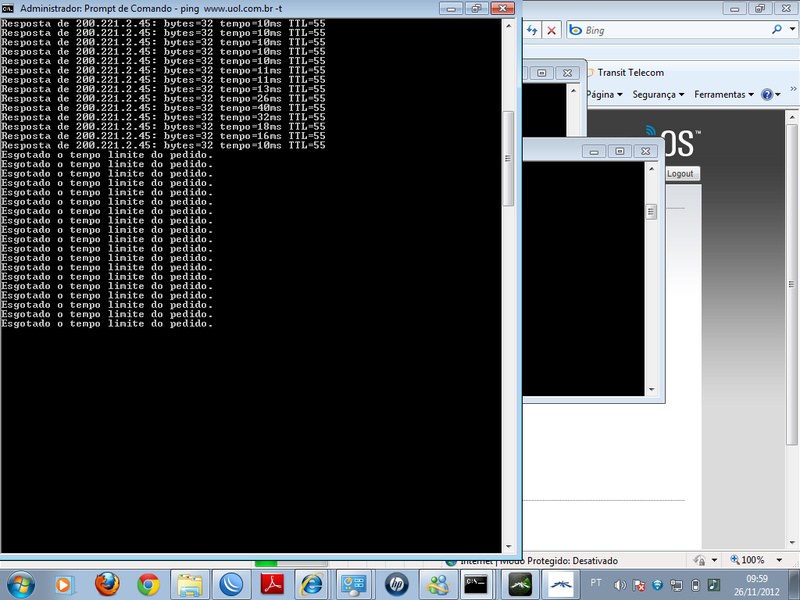Click the wired network tray icon
Image resolution: width=800 pixels, height=600 pixels.
[676, 585]
